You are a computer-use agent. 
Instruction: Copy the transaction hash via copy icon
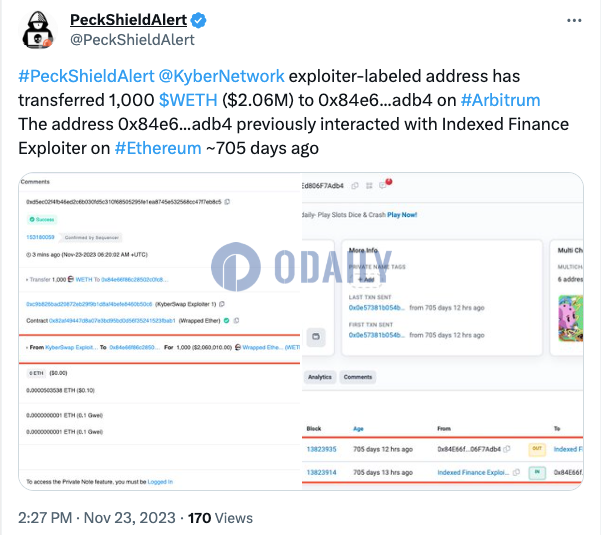tap(227, 202)
